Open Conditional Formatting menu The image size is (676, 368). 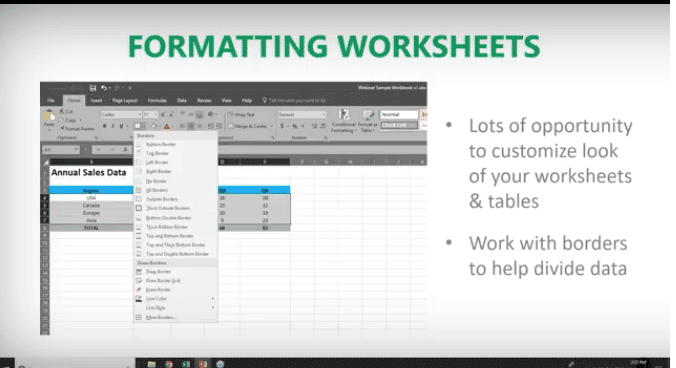tap(344, 121)
